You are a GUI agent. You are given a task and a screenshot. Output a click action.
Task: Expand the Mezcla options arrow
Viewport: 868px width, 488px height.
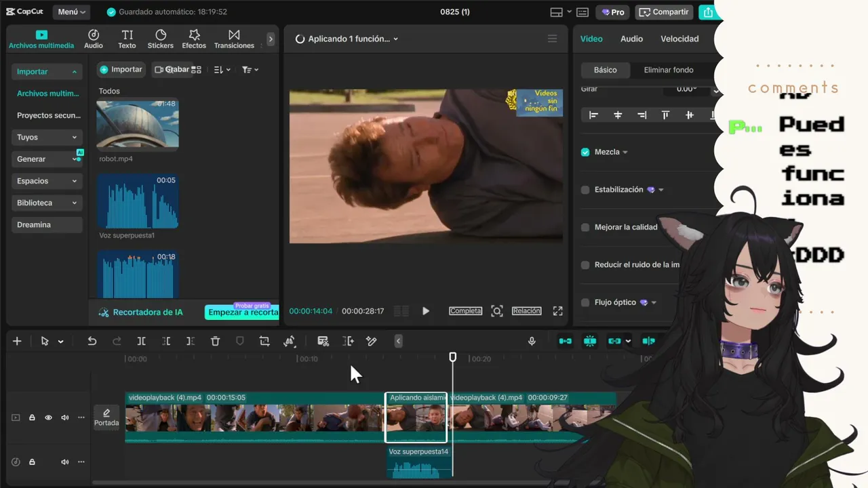coord(625,152)
